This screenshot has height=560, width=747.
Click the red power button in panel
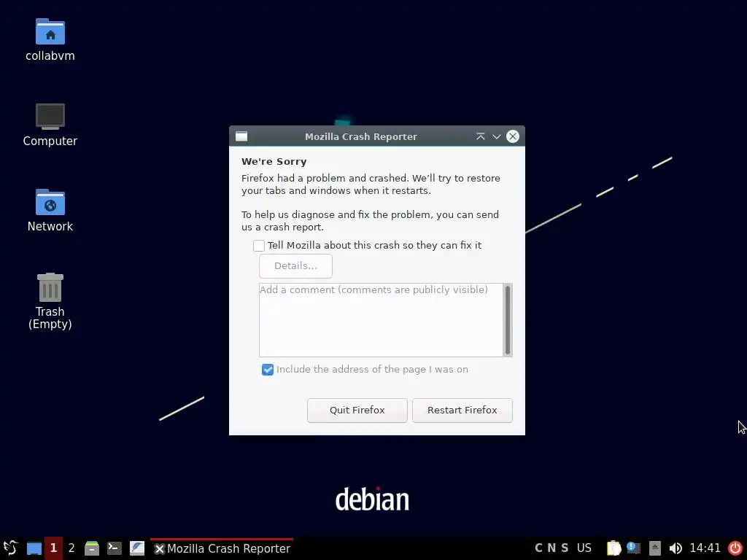click(x=735, y=548)
